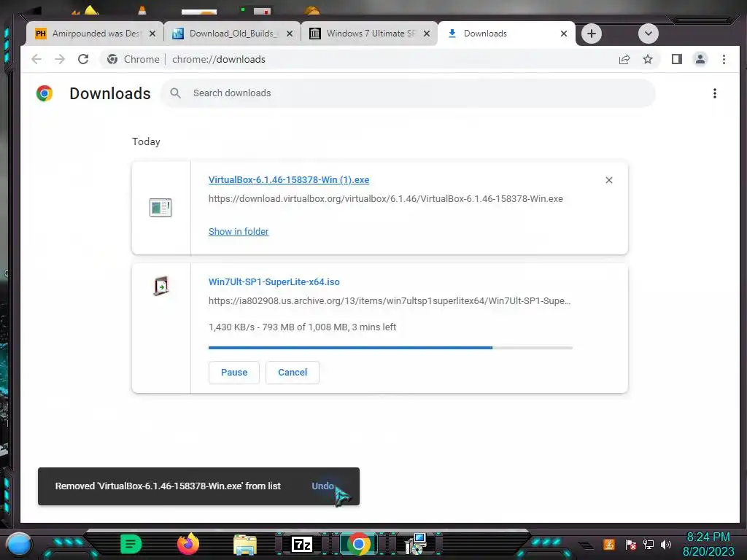The width and height of the screenshot is (747, 560).
Task: Expand the tab search chevron
Action: click(x=648, y=34)
